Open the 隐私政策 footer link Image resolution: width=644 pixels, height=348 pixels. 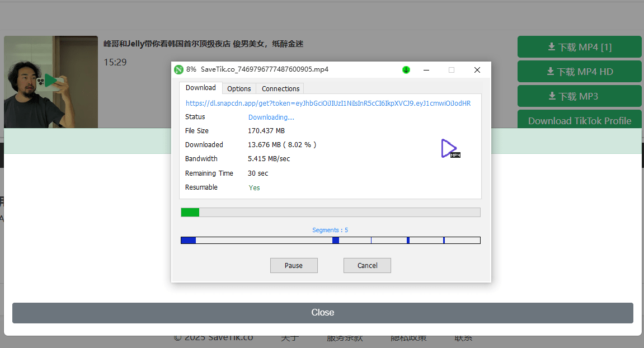pyautogui.click(x=409, y=338)
